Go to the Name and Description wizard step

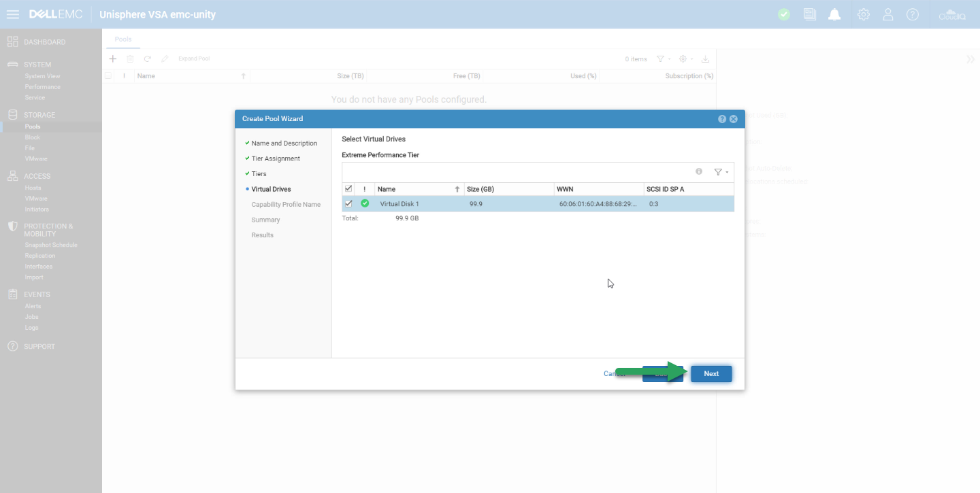tap(284, 143)
